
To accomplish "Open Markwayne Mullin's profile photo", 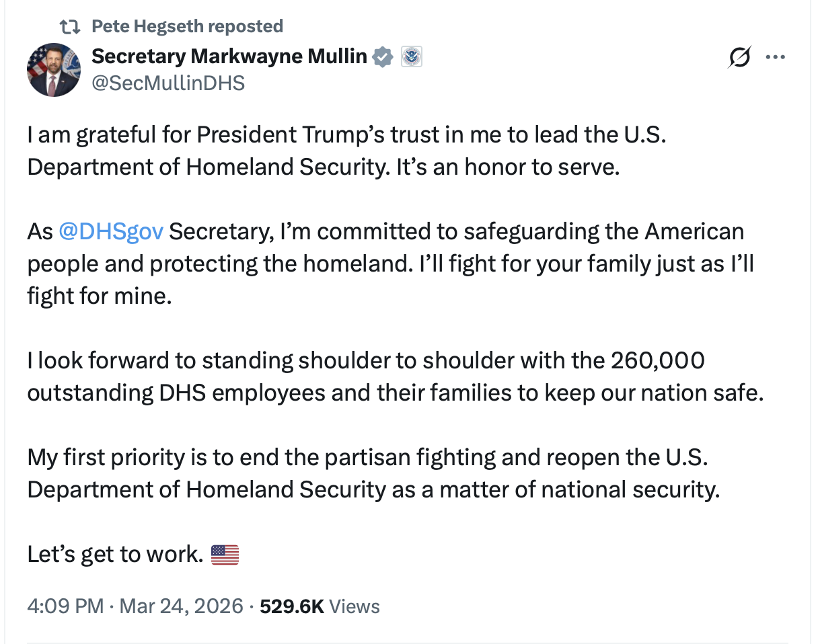I will [x=54, y=70].
